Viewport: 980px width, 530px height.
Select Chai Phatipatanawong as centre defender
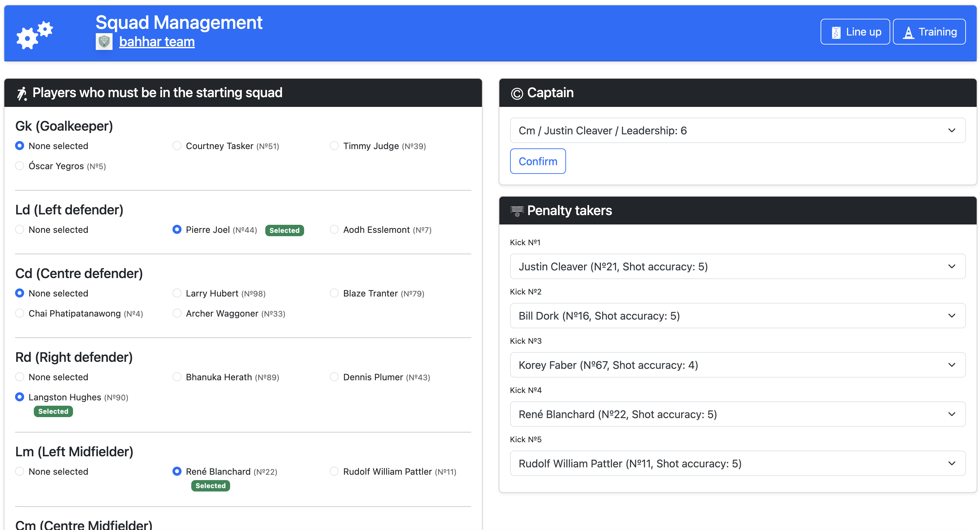[x=20, y=313]
